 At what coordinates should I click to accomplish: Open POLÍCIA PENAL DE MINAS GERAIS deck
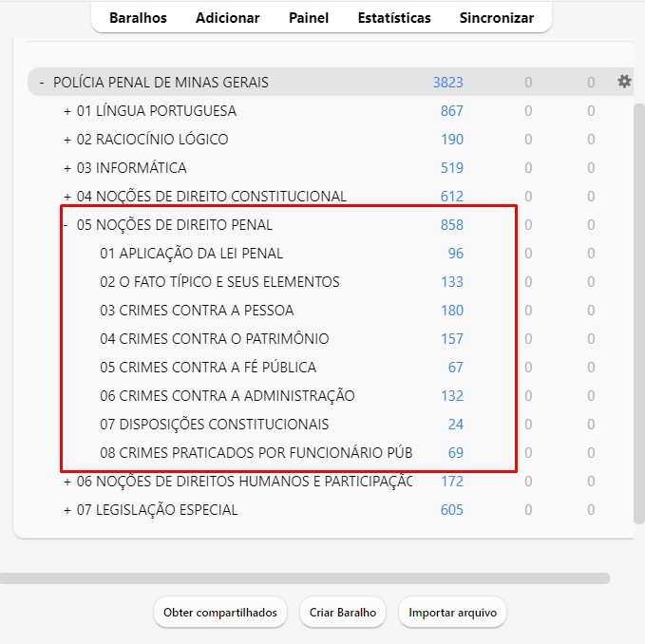161,83
